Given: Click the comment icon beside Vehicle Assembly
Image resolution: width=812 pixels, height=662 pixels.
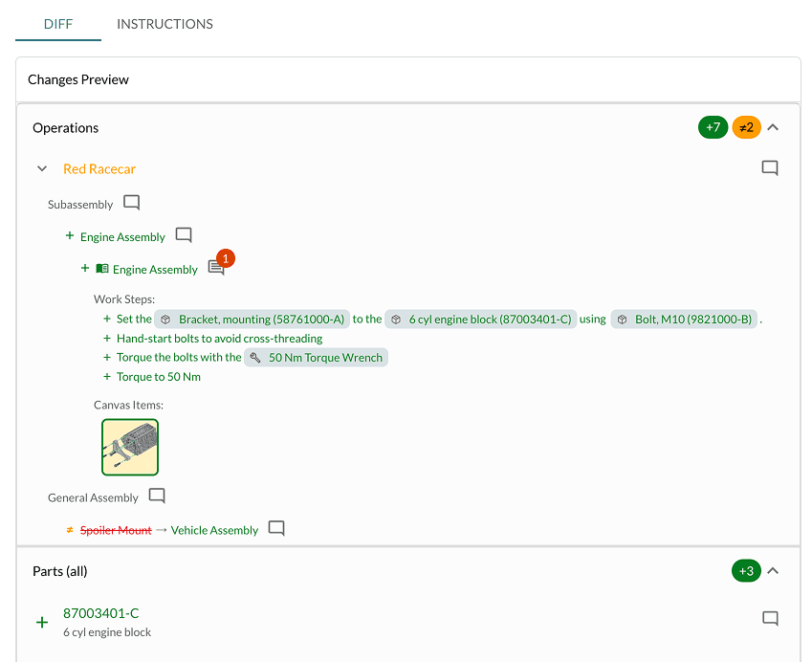Looking at the screenshot, I should point(275,527).
